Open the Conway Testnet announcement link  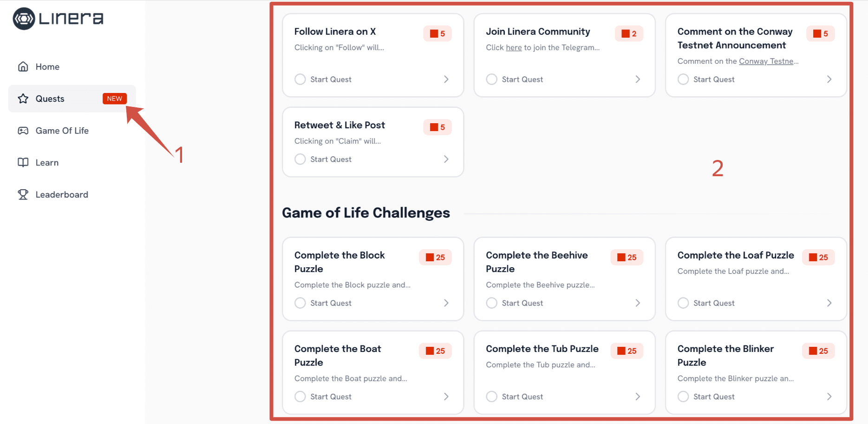[768, 61]
